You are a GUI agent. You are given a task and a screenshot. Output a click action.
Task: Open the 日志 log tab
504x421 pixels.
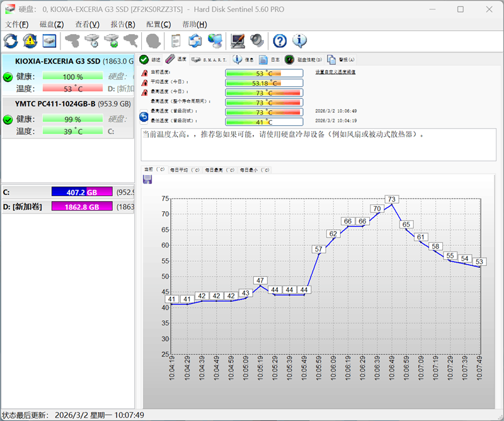point(262,59)
